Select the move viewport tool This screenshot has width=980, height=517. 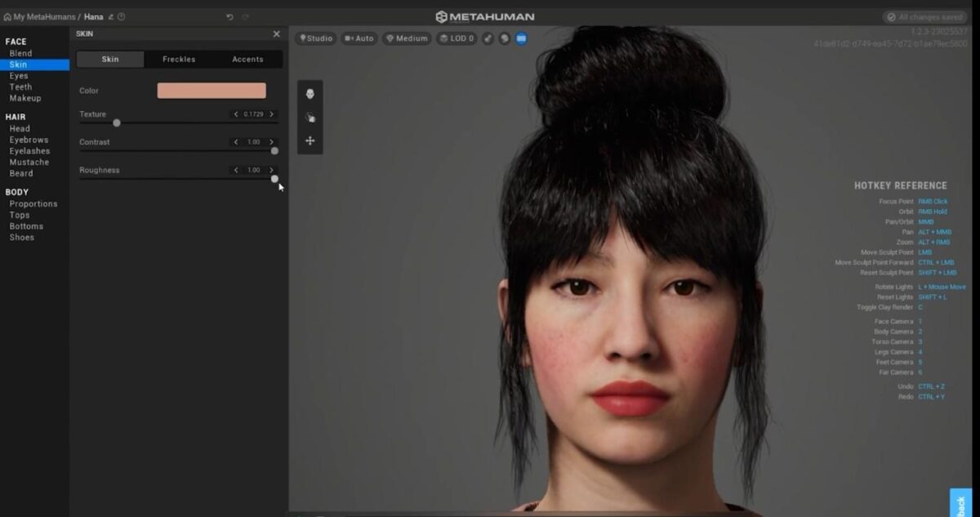click(310, 140)
